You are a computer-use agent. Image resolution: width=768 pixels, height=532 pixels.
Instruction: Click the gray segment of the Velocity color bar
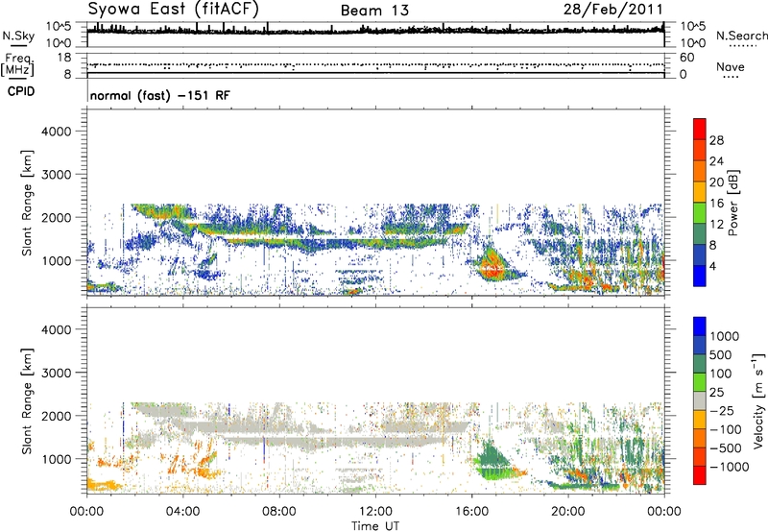pos(700,401)
